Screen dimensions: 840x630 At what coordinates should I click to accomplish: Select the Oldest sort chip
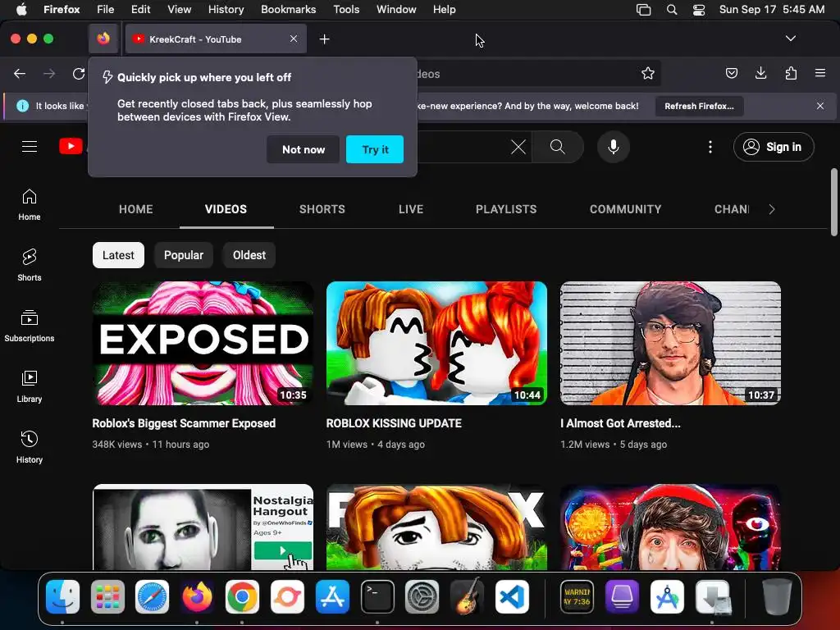click(249, 255)
